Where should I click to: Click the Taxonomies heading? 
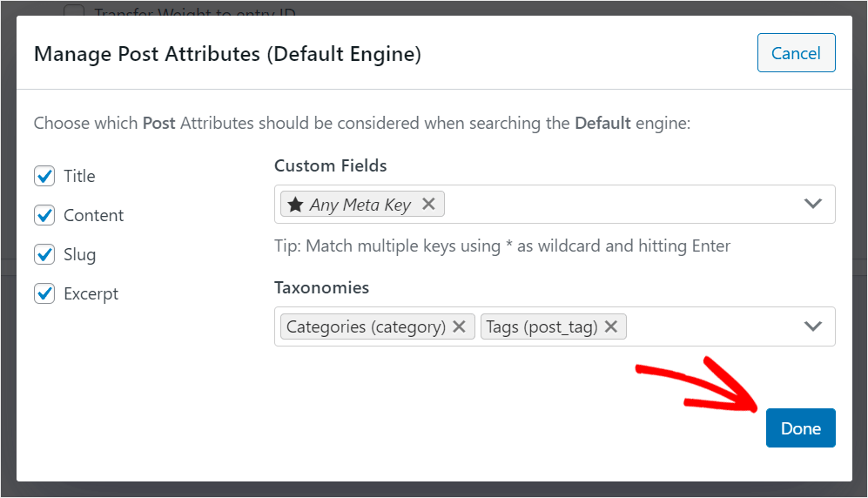(x=321, y=287)
